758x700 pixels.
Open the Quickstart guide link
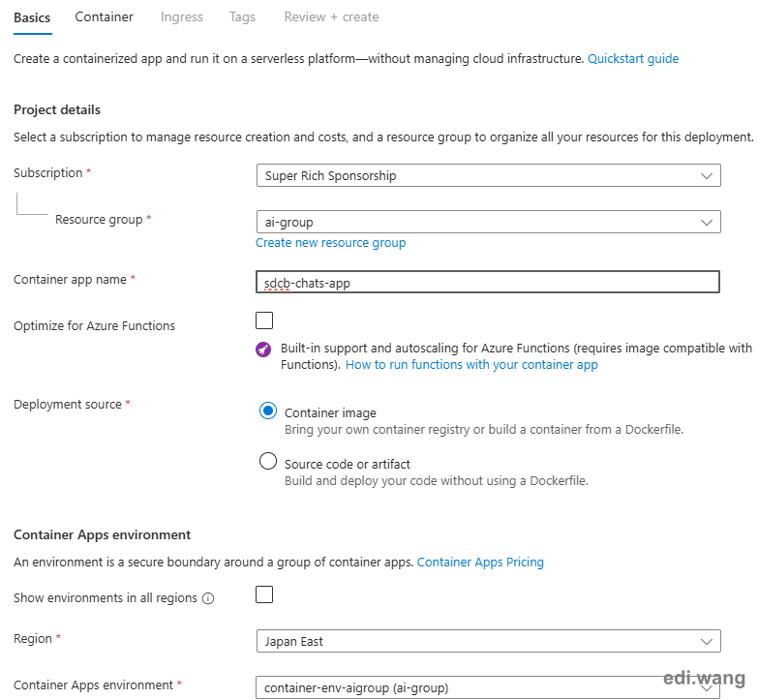pos(633,58)
